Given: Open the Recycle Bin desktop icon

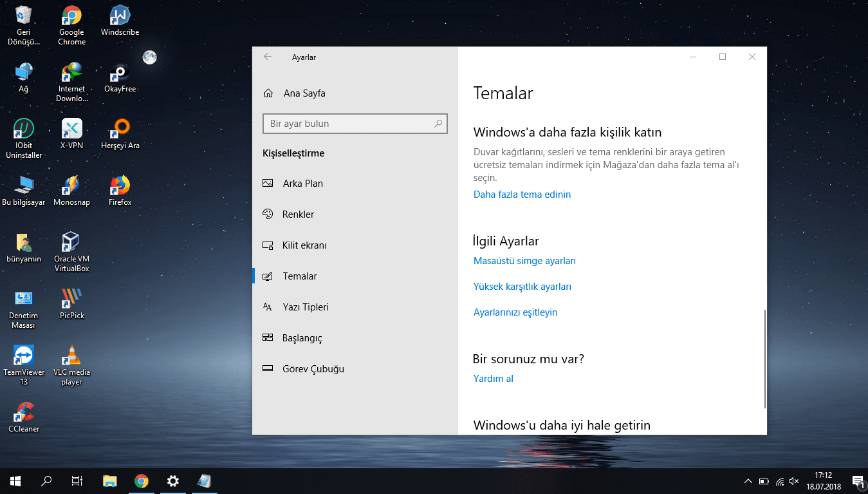Looking at the screenshot, I should tap(24, 26).
